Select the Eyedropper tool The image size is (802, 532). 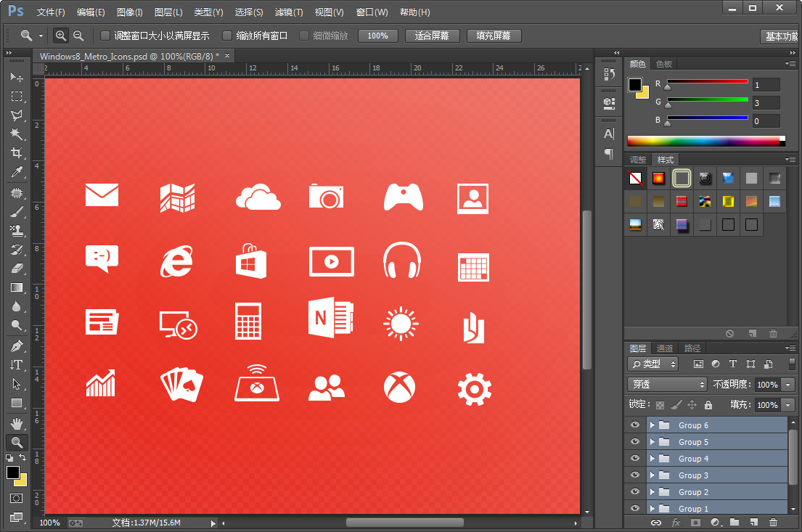[x=17, y=172]
